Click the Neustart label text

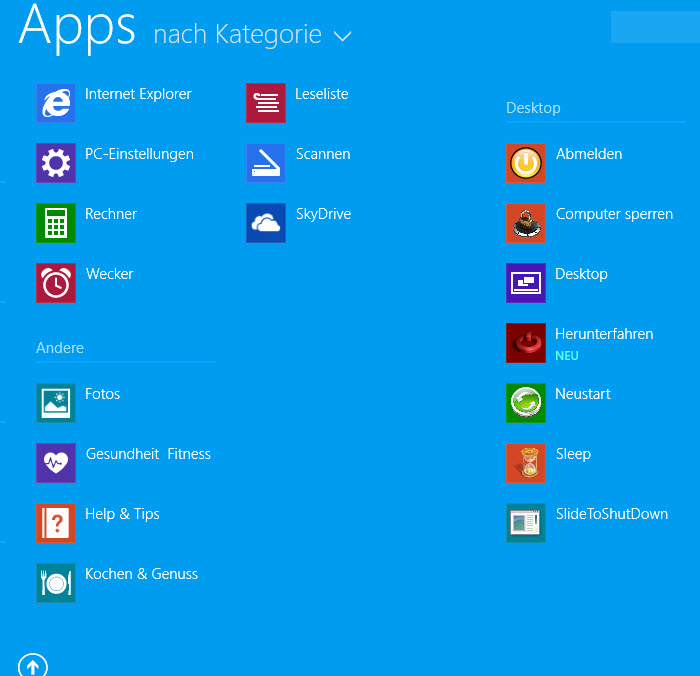583,394
